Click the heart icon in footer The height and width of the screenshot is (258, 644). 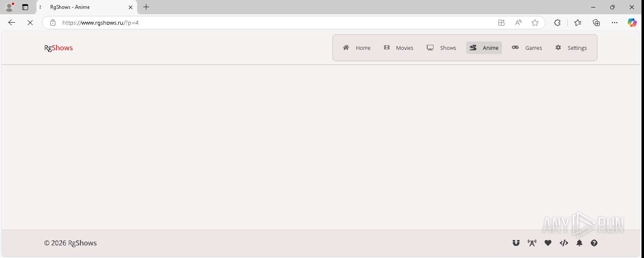(x=548, y=243)
